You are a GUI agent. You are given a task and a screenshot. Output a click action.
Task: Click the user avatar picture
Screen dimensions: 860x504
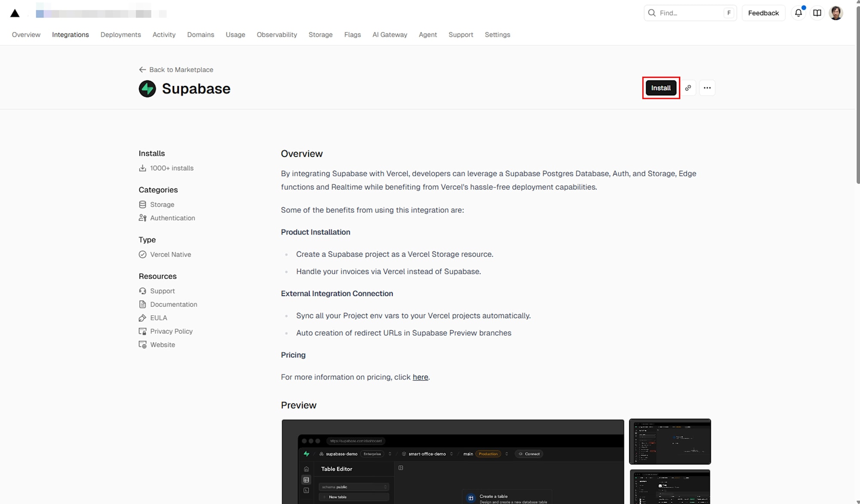point(835,13)
